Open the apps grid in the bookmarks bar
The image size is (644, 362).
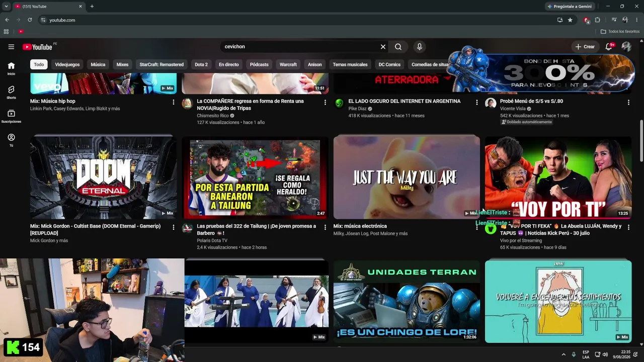pyautogui.click(x=6, y=31)
